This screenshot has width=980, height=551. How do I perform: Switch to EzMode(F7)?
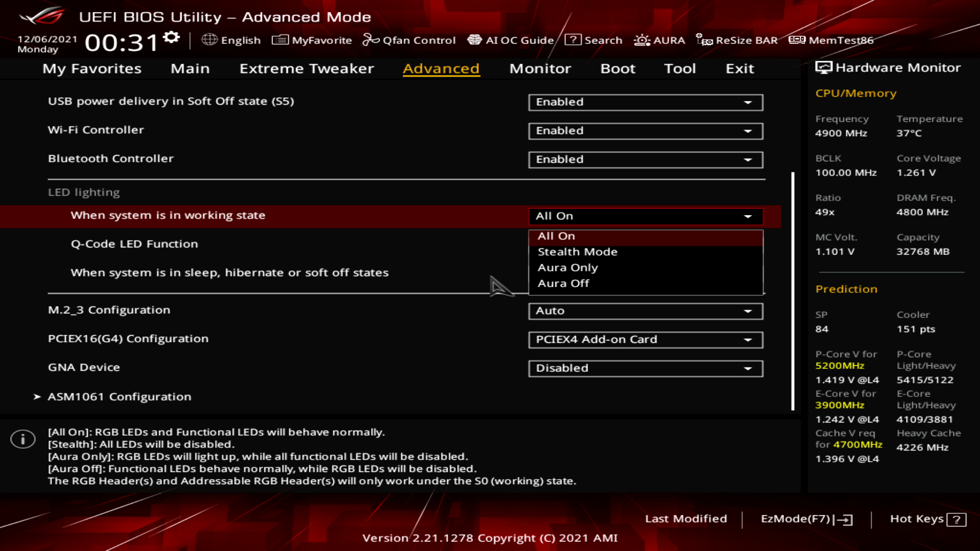click(x=806, y=519)
